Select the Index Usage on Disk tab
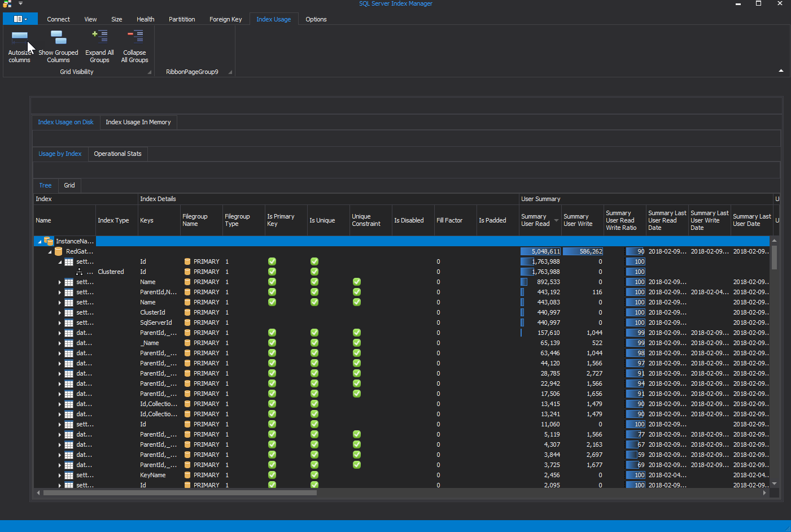 pyautogui.click(x=65, y=122)
